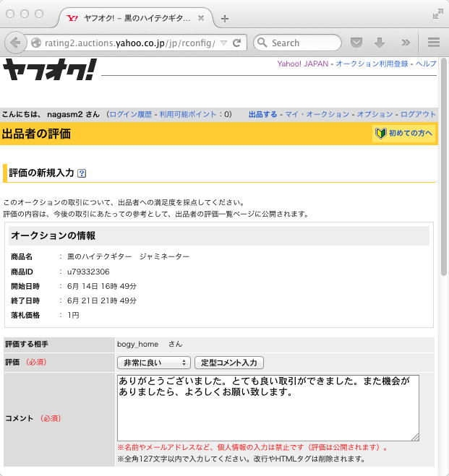Click the 出品者の評価 heading
The width and height of the screenshot is (449, 476).
pos(36,134)
